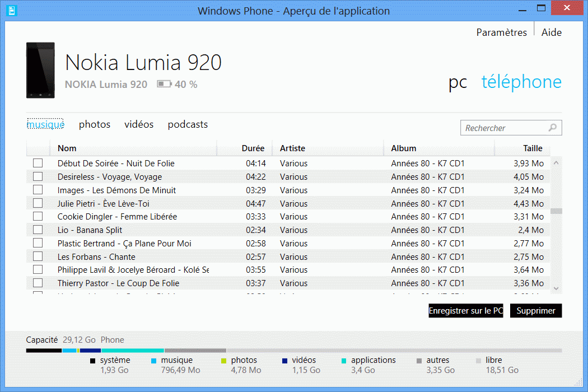Select Thierry Pastor - Le Coup De Folie checkbox
The height and width of the screenshot is (392, 588).
coord(38,283)
